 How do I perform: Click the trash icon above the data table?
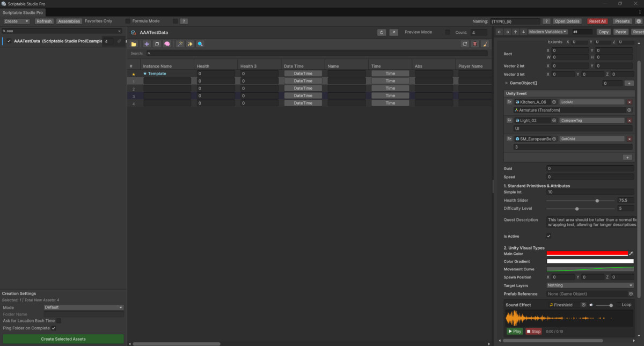click(475, 44)
